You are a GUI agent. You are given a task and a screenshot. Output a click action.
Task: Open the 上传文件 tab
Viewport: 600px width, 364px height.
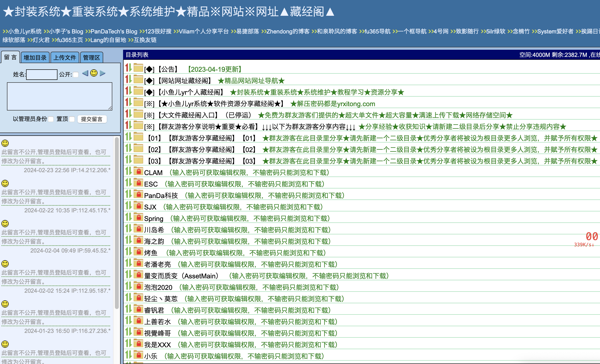pyautogui.click(x=65, y=57)
